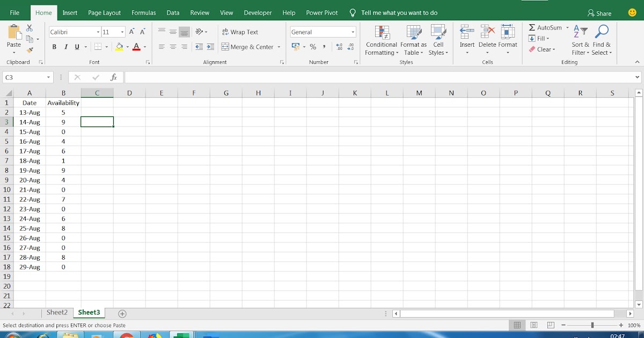Open the Developer ribbon tab
The image size is (644, 338).
(258, 12)
